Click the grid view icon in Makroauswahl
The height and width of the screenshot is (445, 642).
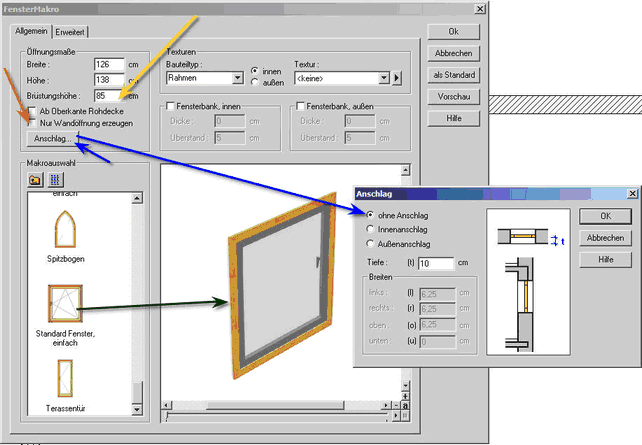pyautogui.click(x=56, y=180)
